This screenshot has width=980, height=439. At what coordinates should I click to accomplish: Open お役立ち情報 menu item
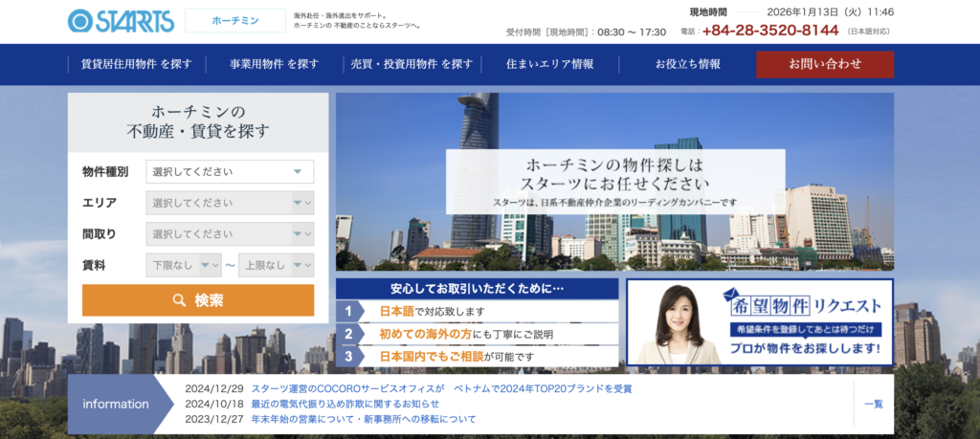687,64
